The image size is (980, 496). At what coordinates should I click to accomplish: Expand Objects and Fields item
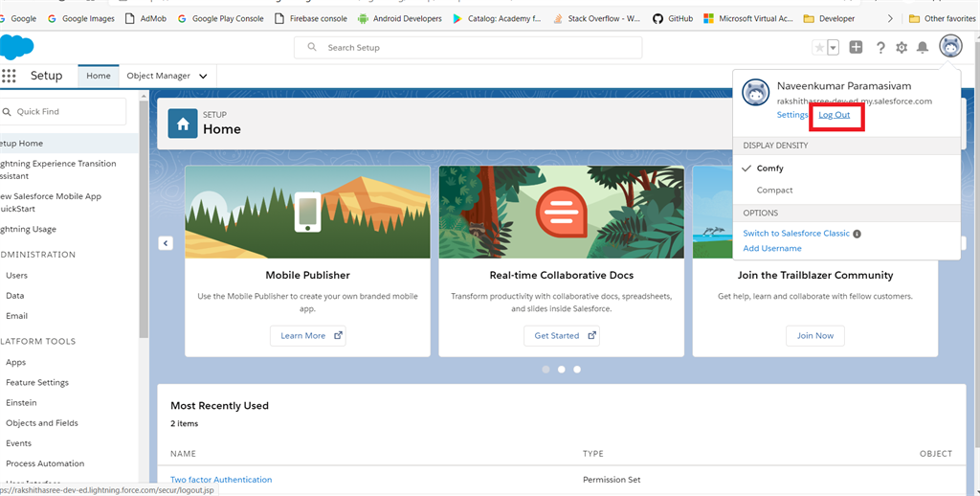tap(42, 423)
